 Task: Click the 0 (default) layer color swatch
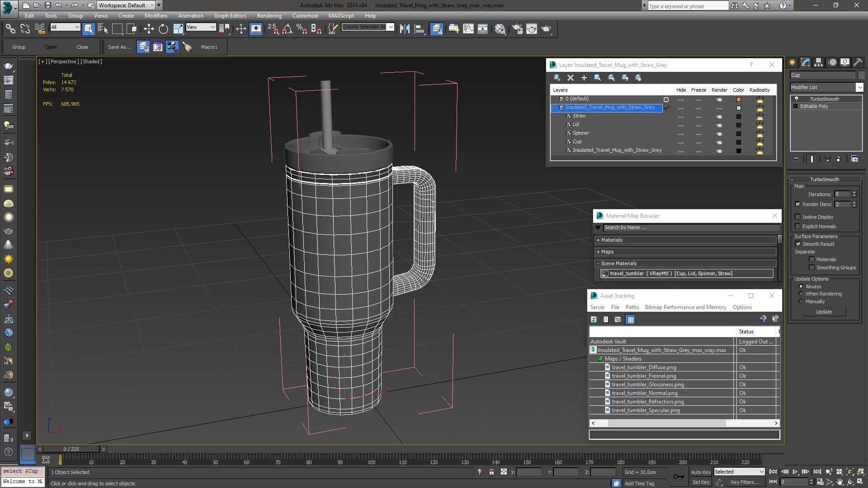[x=738, y=99]
